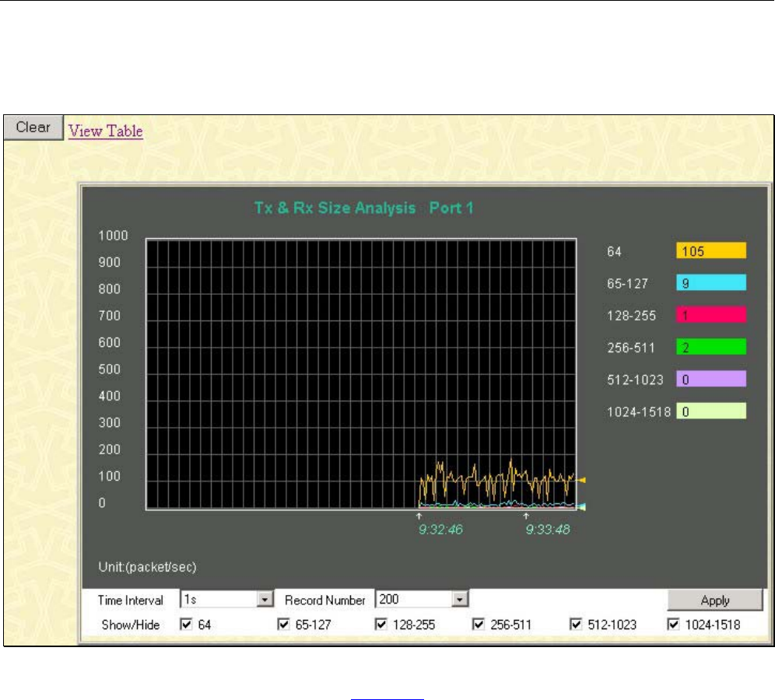Open the View Table link

pyautogui.click(x=106, y=131)
